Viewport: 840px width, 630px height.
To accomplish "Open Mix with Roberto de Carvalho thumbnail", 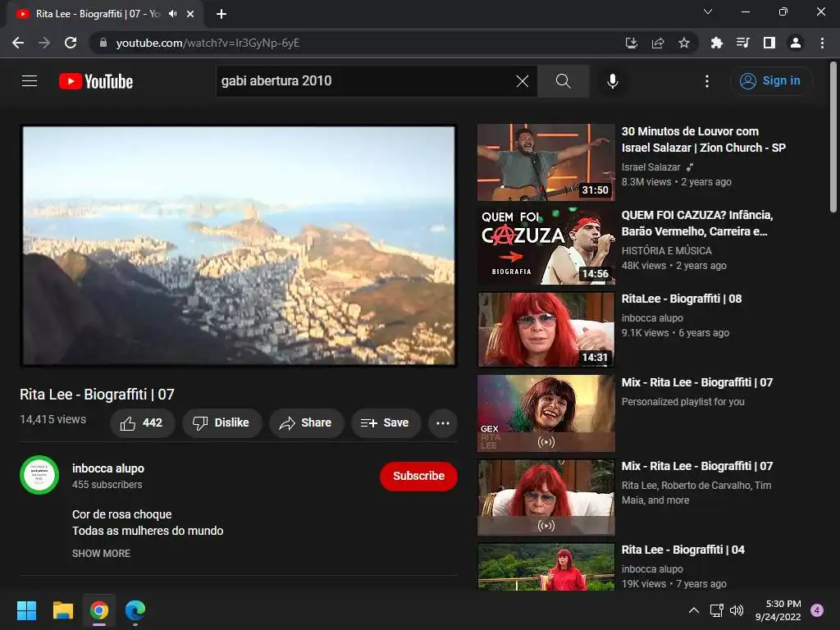I will [546, 496].
